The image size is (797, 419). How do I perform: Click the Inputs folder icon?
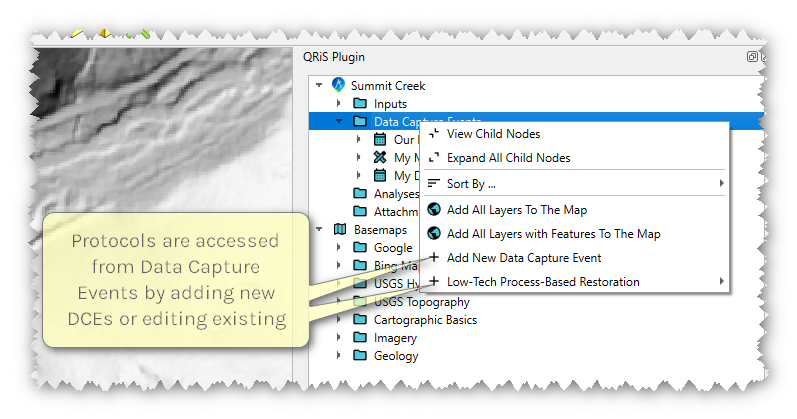[360, 104]
